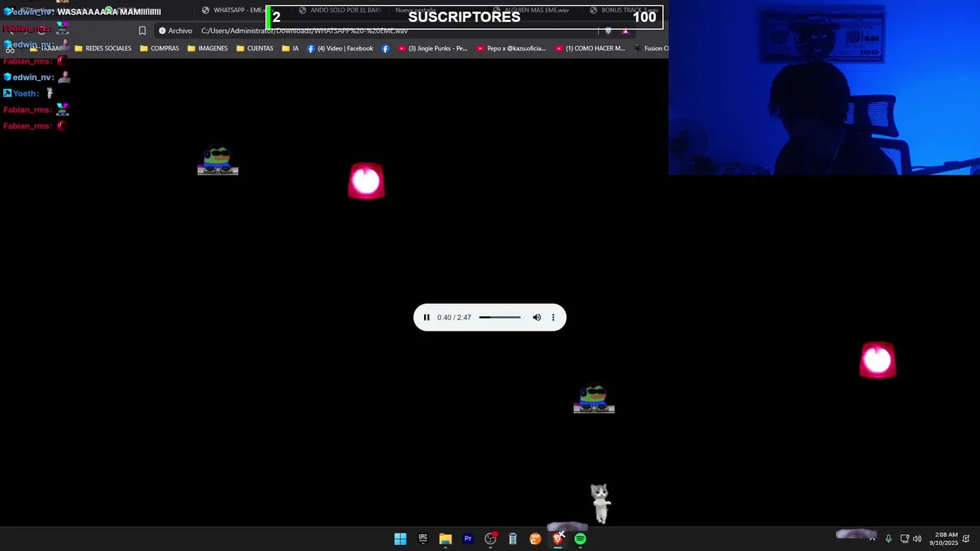This screenshot has width=980, height=551.
Task: Open the Fusion bookmark
Action: point(651,48)
